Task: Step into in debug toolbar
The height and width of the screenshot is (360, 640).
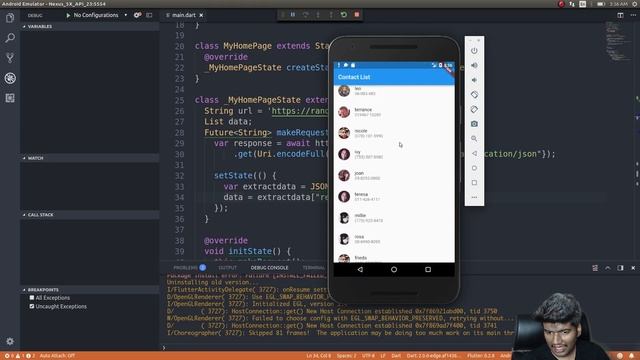Action: [x=318, y=15]
